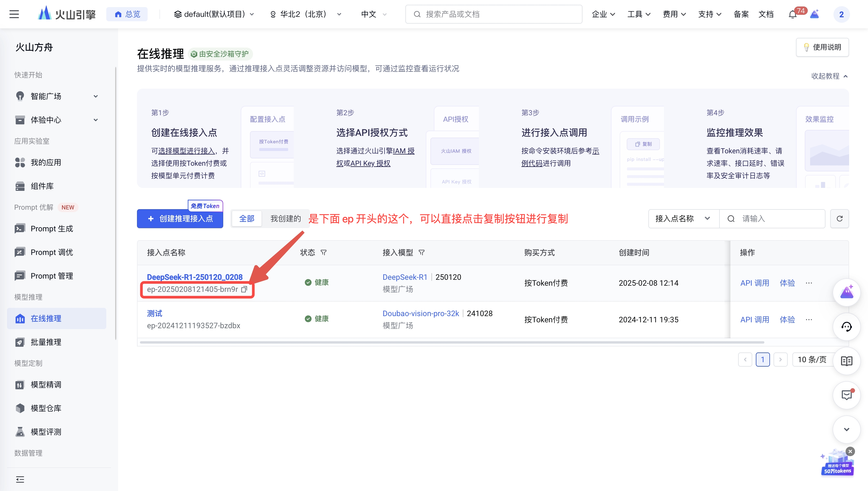The height and width of the screenshot is (491, 868).
Task: Open the hamburger menu at top left
Action: click(x=14, y=14)
